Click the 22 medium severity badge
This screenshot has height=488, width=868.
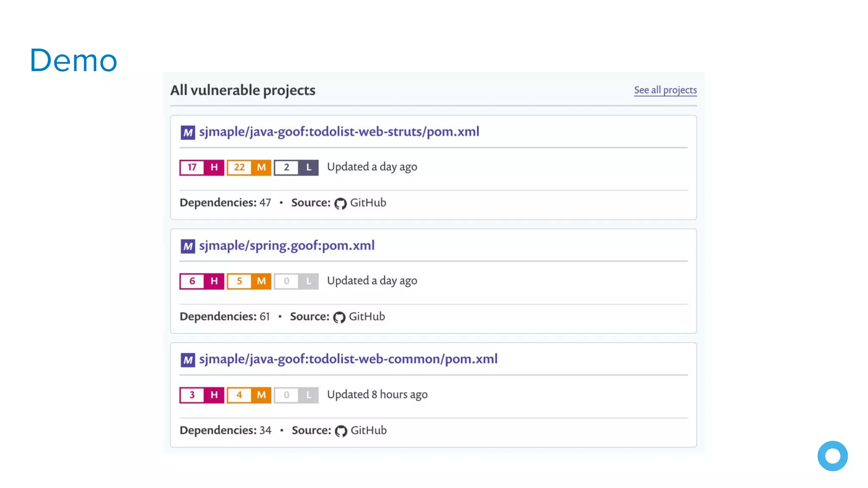(x=249, y=167)
